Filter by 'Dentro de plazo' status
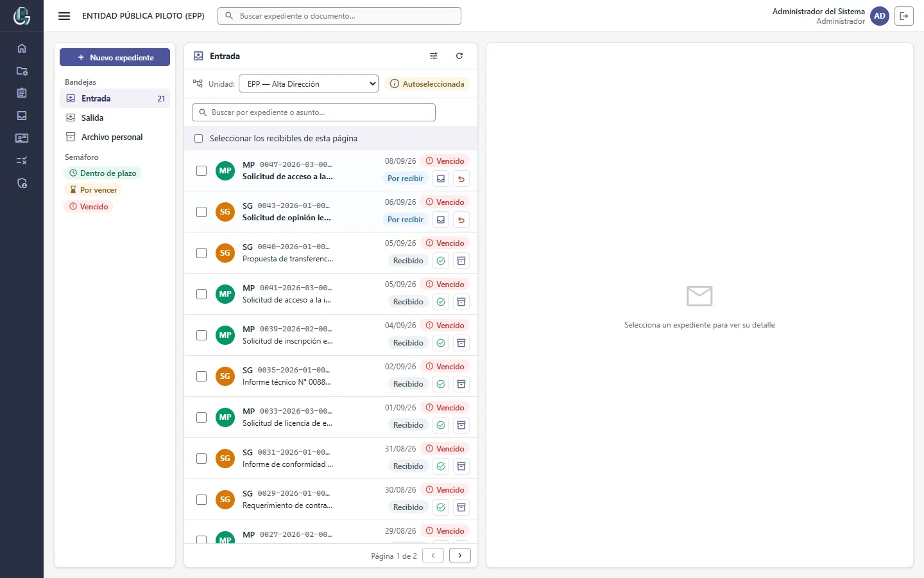The width and height of the screenshot is (924, 578). [x=103, y=173]
